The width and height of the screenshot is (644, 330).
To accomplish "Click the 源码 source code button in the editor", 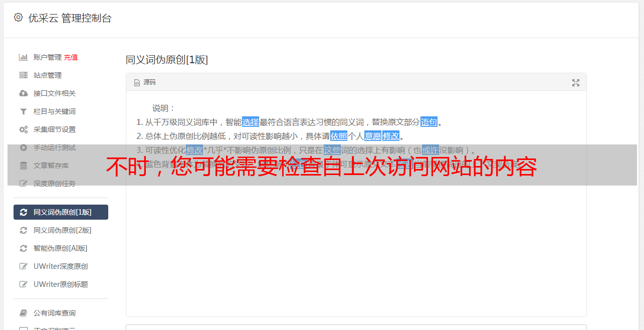I will coord(145,82).
